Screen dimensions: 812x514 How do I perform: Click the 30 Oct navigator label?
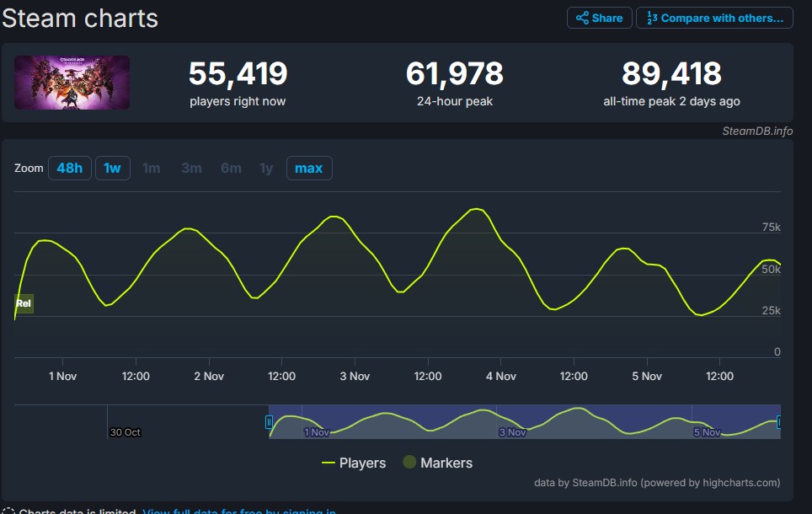click(x=125, y=432)
